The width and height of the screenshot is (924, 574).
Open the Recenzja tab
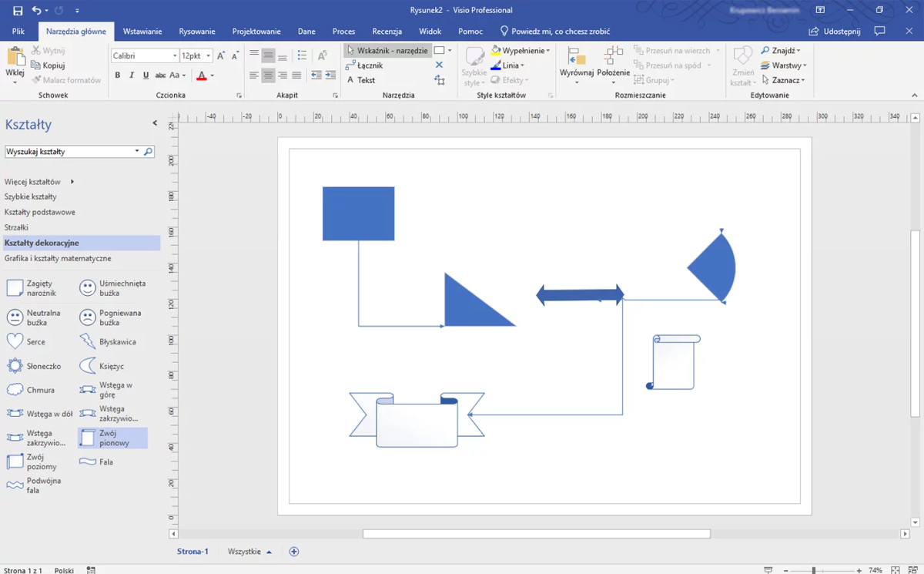tap(387, 31)
